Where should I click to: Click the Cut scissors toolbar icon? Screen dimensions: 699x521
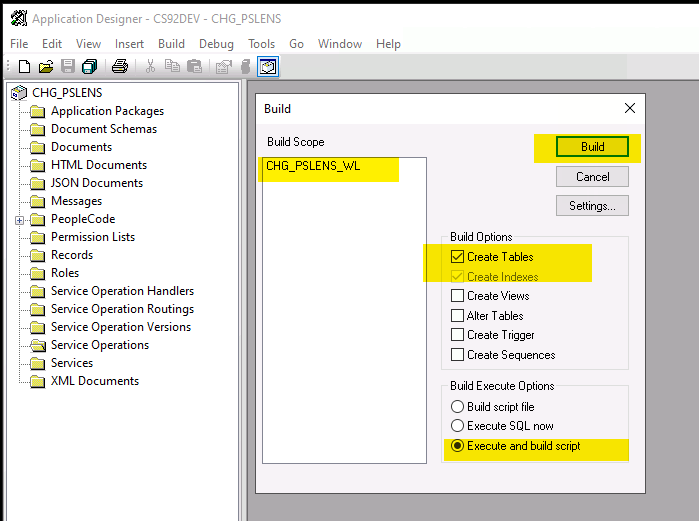(151, 67)
